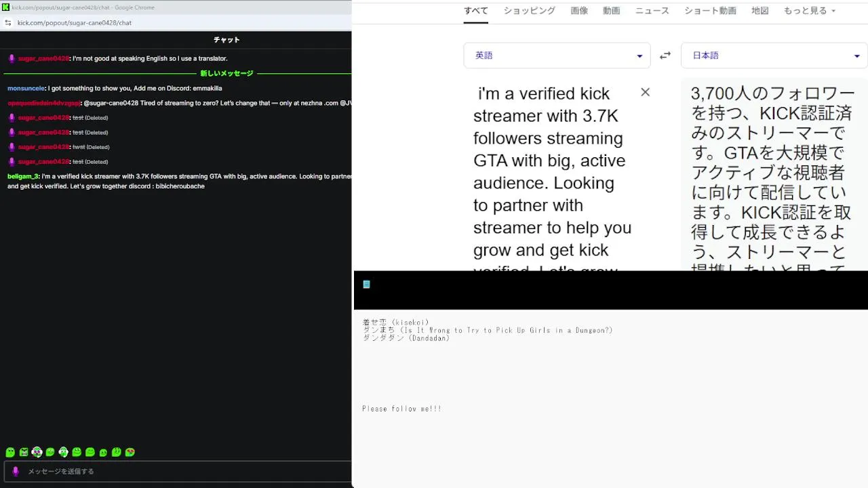Click the 'Add me on Discord: emmakilla' message
Screen dimensions: 868x488
[x=136, y=88]
